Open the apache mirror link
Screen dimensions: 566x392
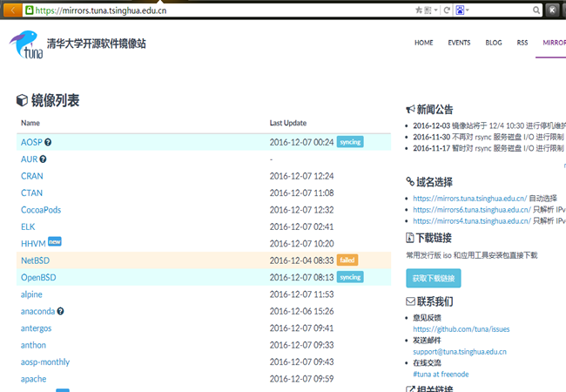coord(34,379)
